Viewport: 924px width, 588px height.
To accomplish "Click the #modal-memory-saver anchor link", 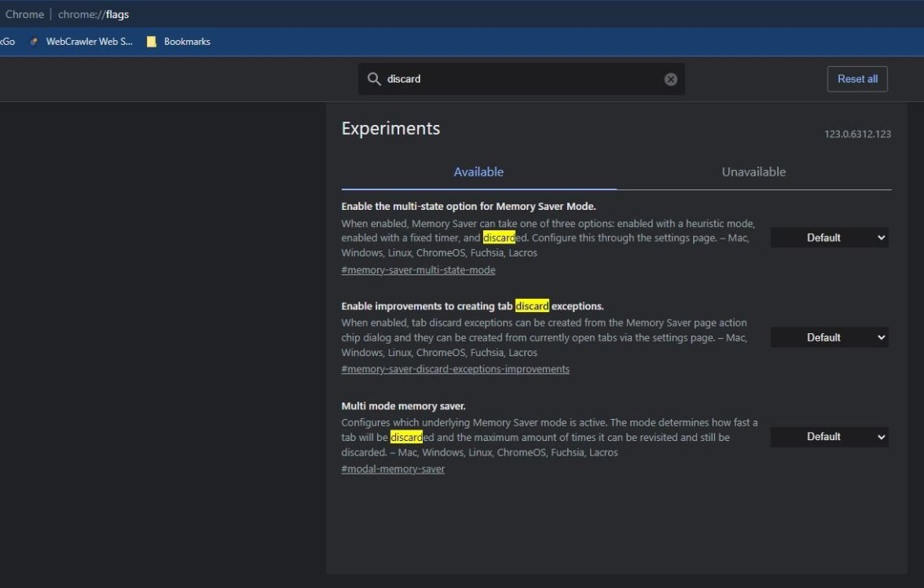I will point(393,470).
